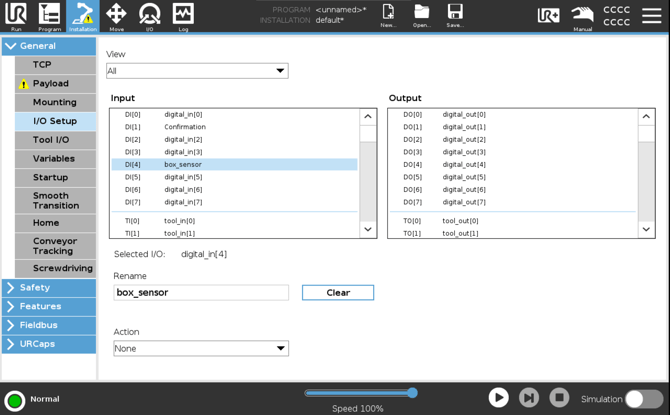The height and width of the screenshot is (415, 670).
Task: Click the Speed slider handle
Action: (x=412, y=393)
